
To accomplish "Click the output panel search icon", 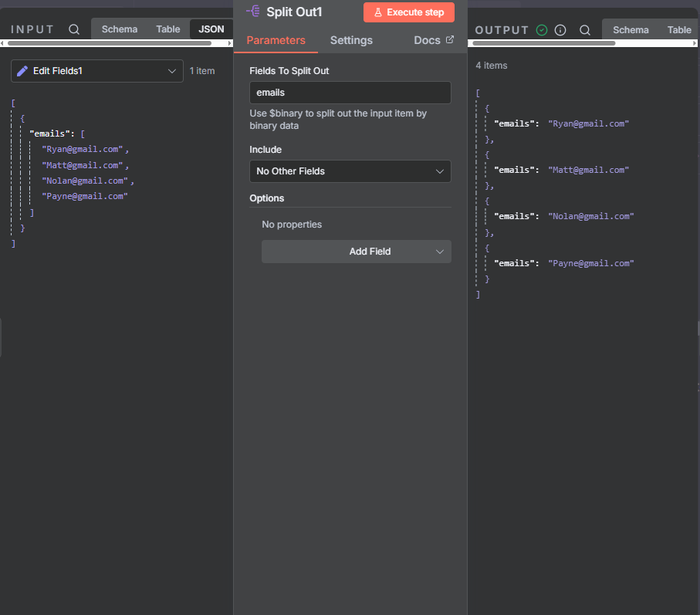I will pos(585,30).
